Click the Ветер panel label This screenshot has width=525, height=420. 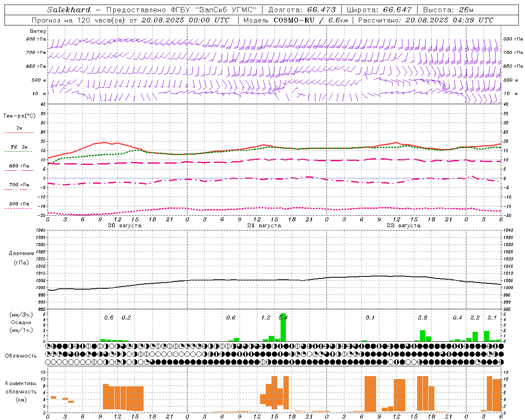pos(38,31)
